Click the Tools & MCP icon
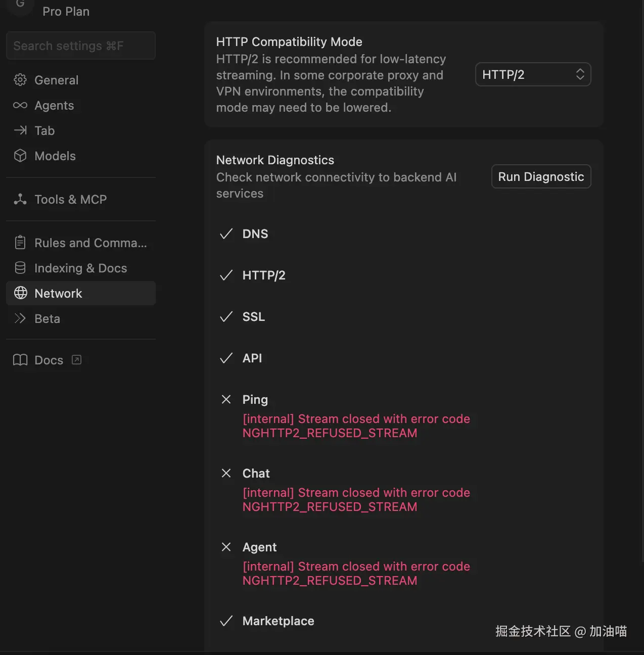The width and height of the screenshot is (644, 655). click(20, 199)
